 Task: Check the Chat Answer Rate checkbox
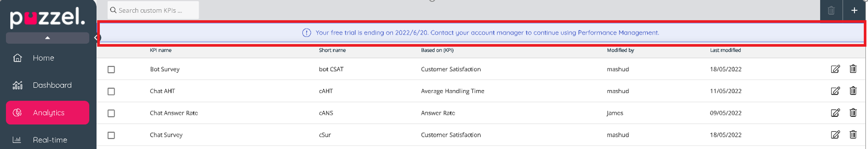pos(111,113)
